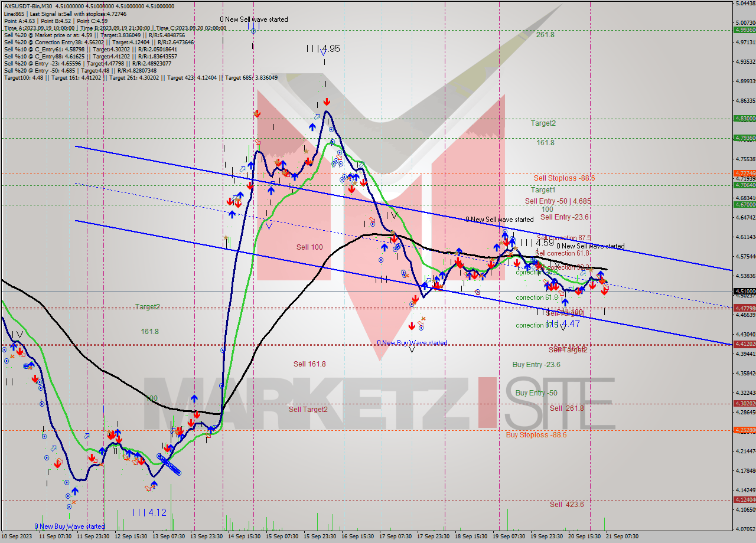Click the 'Sell 100' label

click(x=309, y=247)
